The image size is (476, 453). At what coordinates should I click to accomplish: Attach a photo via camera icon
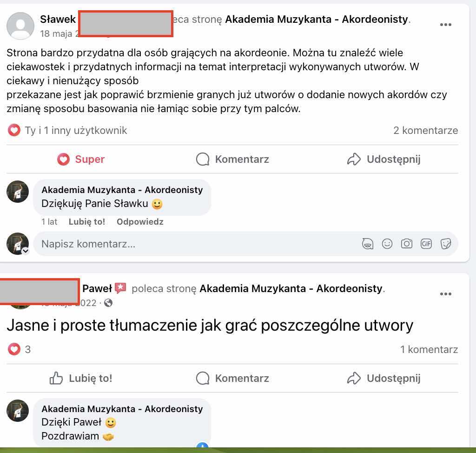[x=406, y=244]
